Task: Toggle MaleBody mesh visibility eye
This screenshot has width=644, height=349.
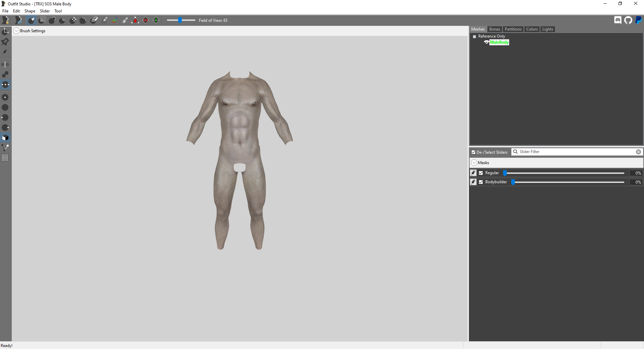Action: click(486, 42)
